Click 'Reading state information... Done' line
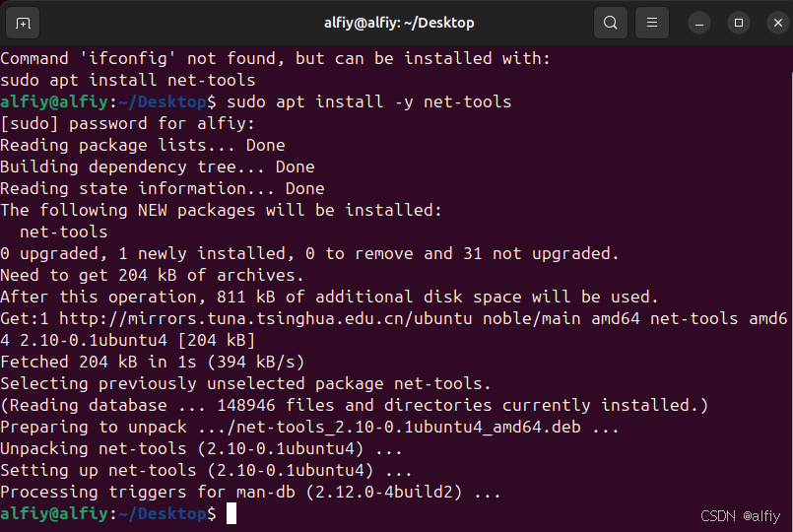The image size is (793, 532). click(x=163, y=189)
